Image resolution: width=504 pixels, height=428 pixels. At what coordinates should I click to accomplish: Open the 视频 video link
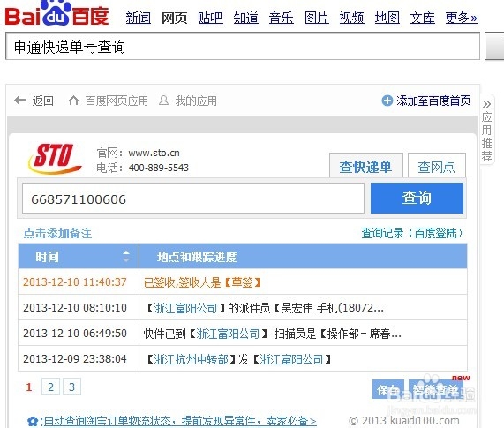coord(351,18)
